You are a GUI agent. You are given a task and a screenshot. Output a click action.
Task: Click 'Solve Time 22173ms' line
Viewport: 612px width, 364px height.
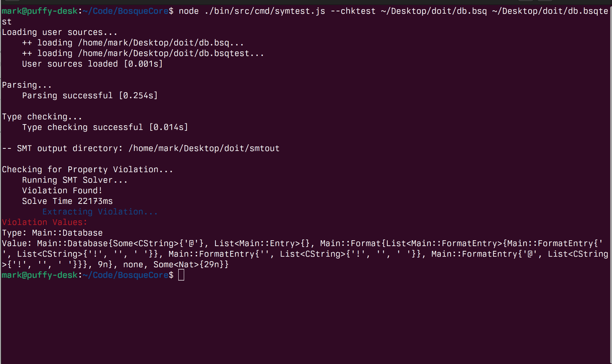tap(67, 201)
